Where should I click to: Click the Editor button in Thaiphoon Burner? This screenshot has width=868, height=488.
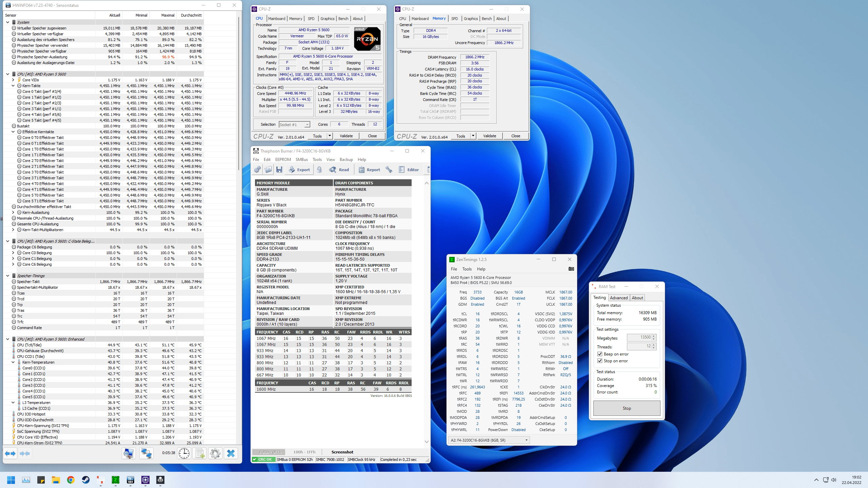pos(409,170)
